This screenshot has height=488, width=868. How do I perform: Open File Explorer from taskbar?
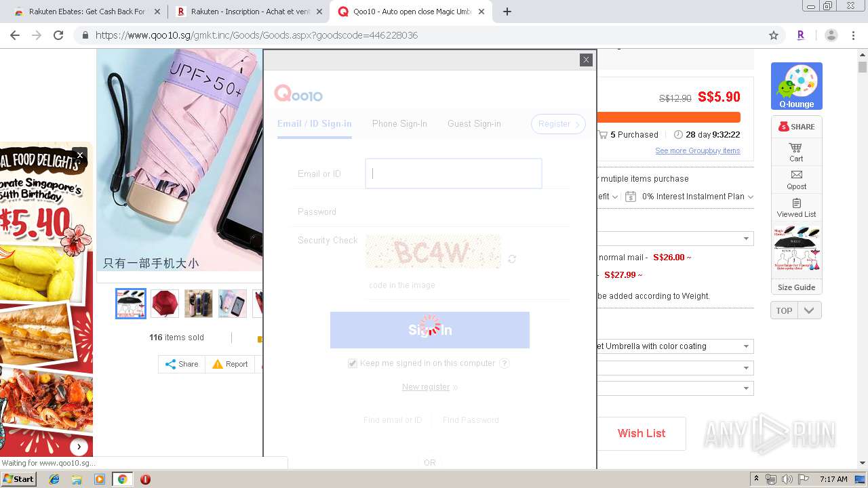click(x=77, y=479)
